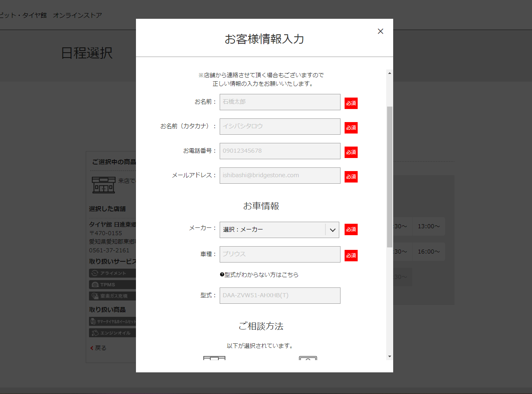The image size is (532, 394).
Task: Focus the お名前 text field
Action: [280, 102]
